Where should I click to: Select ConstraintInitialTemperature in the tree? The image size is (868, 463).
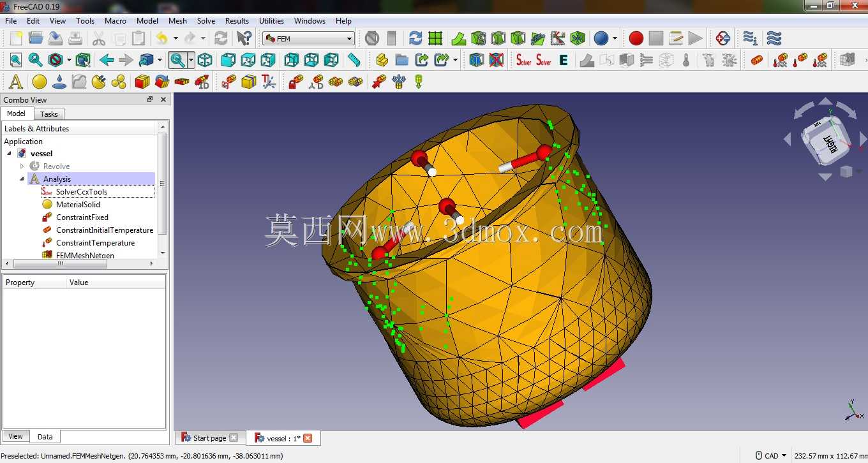coord(105,230)
